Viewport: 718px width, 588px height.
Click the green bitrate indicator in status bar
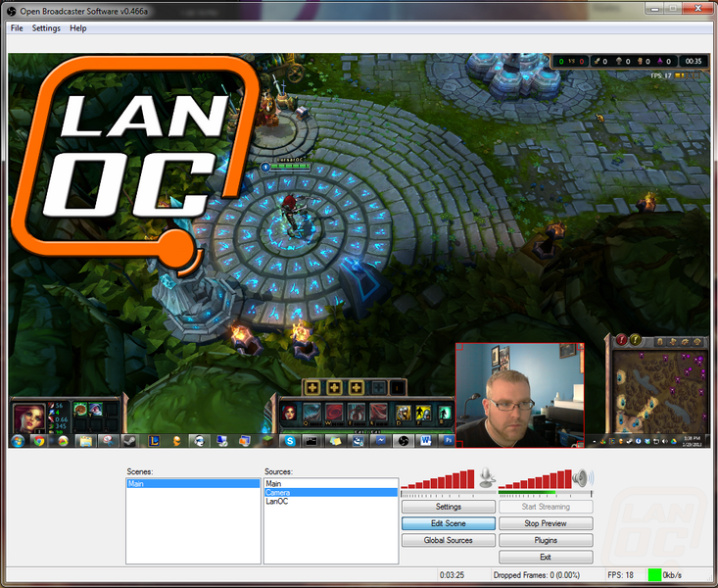point(654,574)
